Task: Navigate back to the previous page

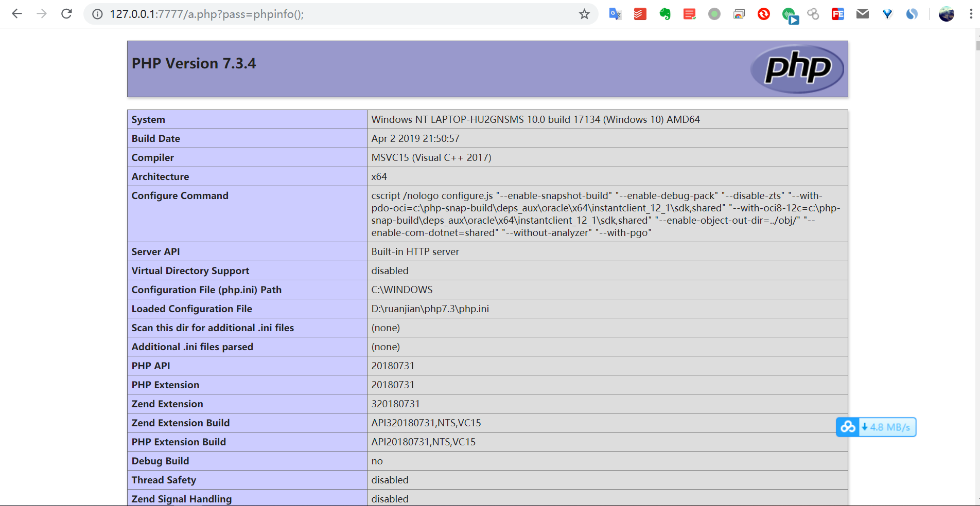Action: [x=17, y=14]
